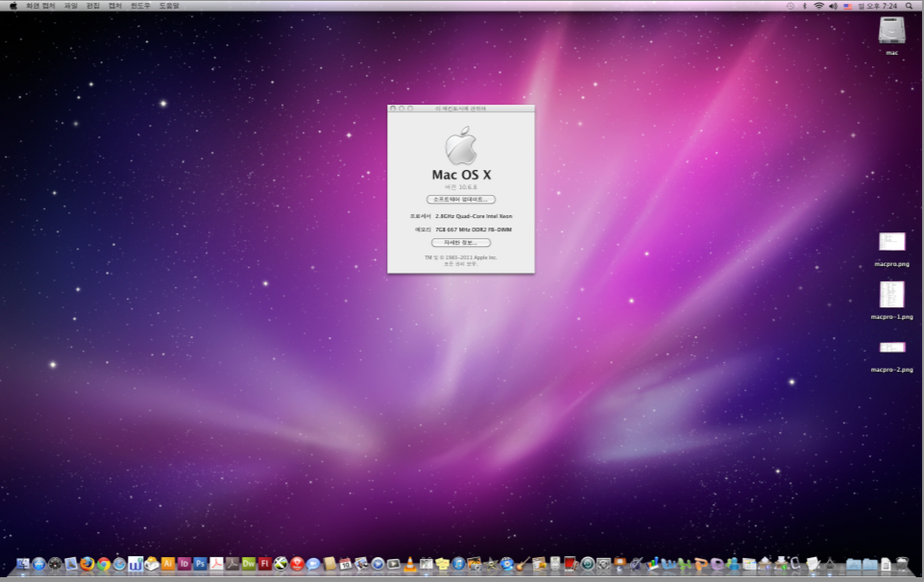Viewport: 924px width, 582px height.
Task: Open Adobe Illustrator from the dock
Action: 168,564
